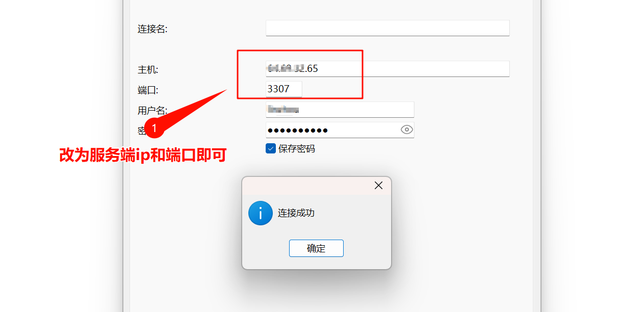Click the 用户名 text field
The width and height of the screenshot is (644, 312).
340,110
